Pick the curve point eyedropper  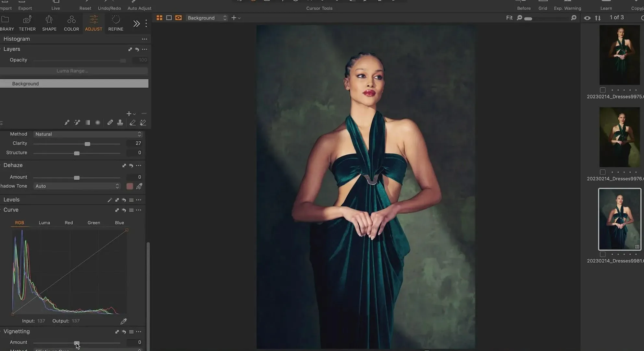(x=123, y=321)
